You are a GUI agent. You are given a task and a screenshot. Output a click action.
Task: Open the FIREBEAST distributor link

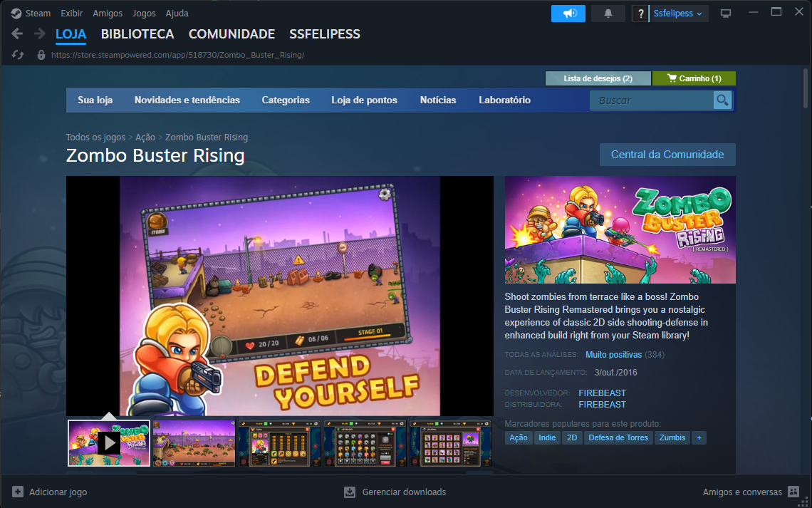[603, 405]
